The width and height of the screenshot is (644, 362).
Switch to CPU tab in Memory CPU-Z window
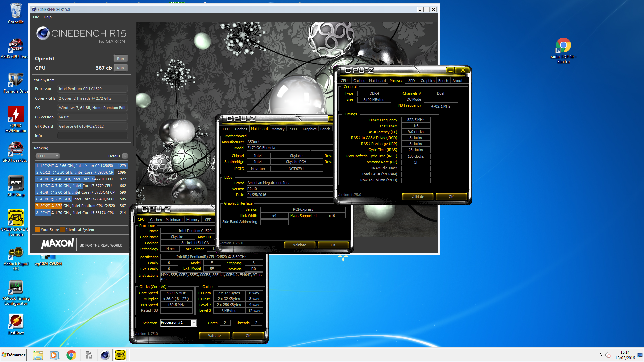point(344,81)
